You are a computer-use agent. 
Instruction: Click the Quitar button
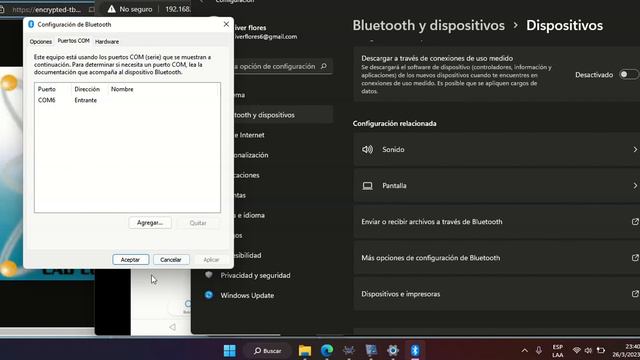[198, 223]
